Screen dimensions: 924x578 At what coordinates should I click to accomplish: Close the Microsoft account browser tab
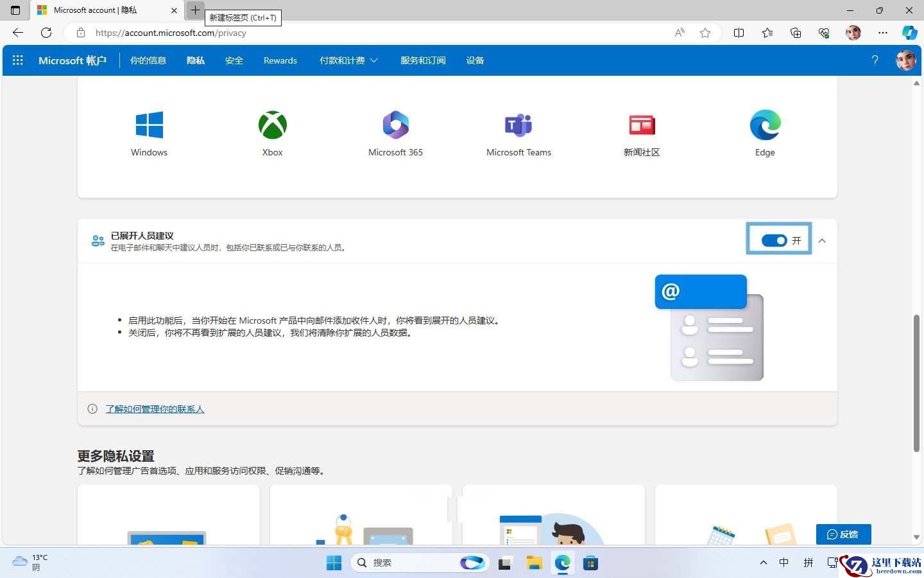(x=174, y=10)
